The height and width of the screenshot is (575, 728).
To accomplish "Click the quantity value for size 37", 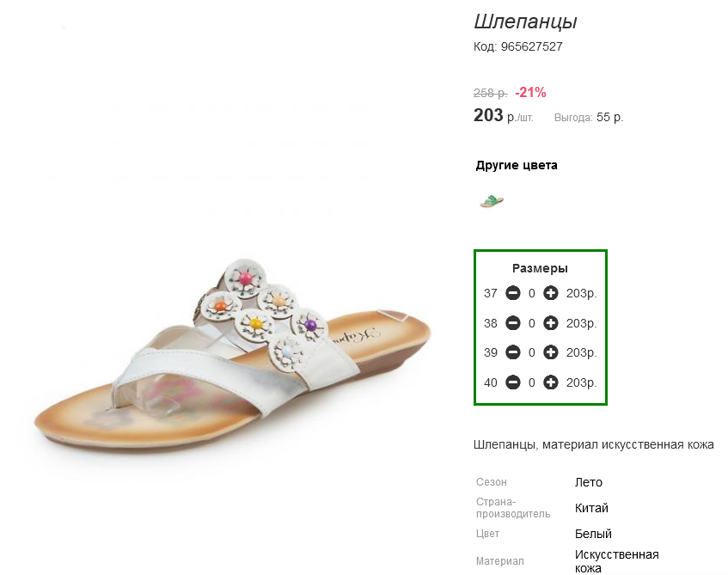I will click(532, 294).
